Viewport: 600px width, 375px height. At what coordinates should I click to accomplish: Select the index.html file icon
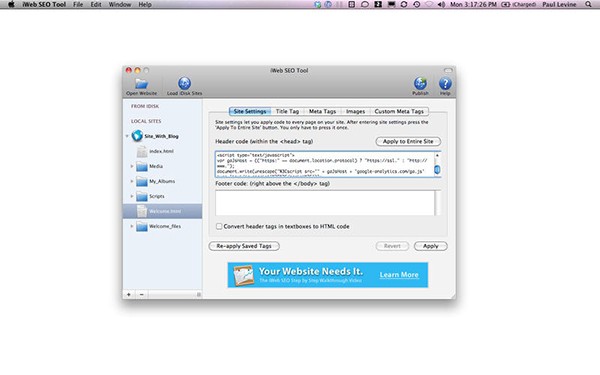pyautogui.click(x=142, y=151)
